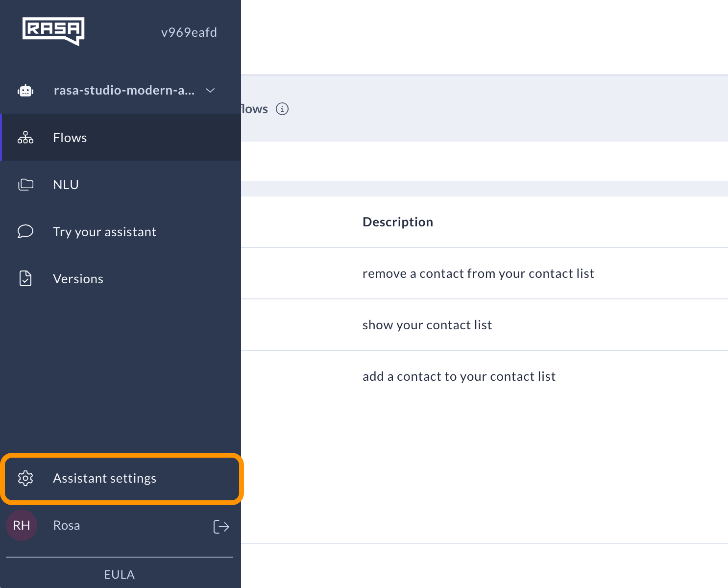Click the Rosa user name
The image size is (728, 588).
point(67,525)
